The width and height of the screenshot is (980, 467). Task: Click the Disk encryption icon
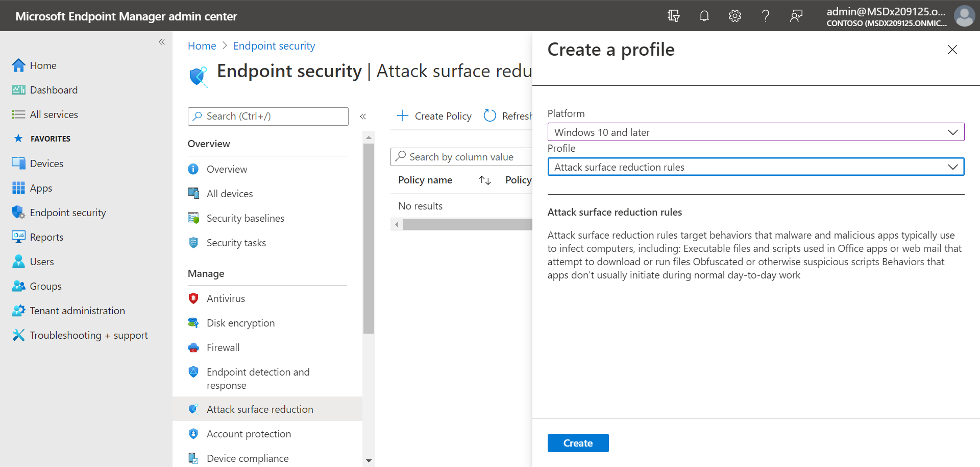pos(193,323)
